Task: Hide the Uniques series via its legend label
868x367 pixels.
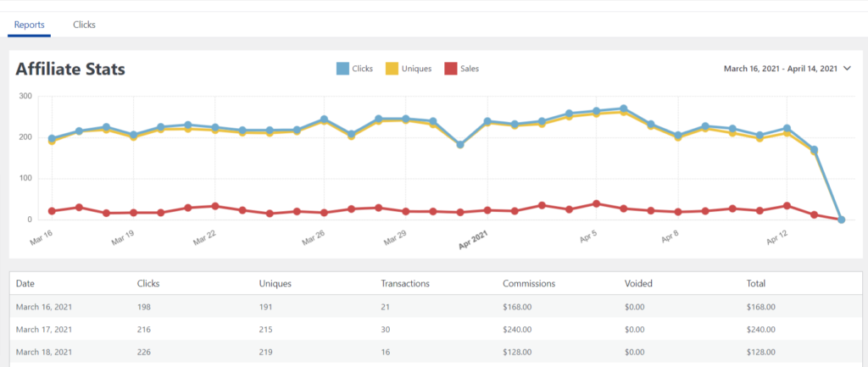Action: click(x=416, y=69)
